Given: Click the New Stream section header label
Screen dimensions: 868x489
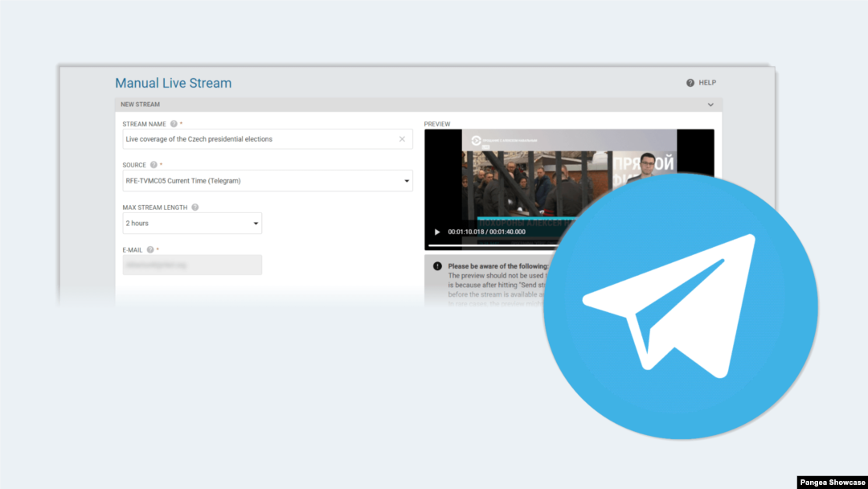Looking at the screenshot, I should point(140,105).
